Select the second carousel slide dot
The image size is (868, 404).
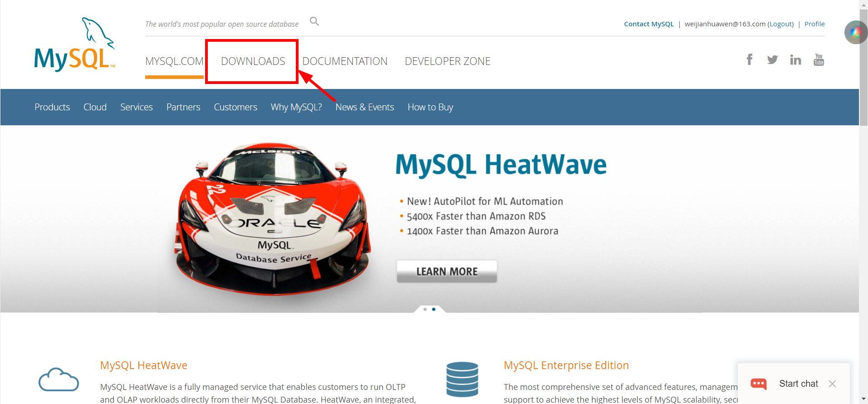434,309
